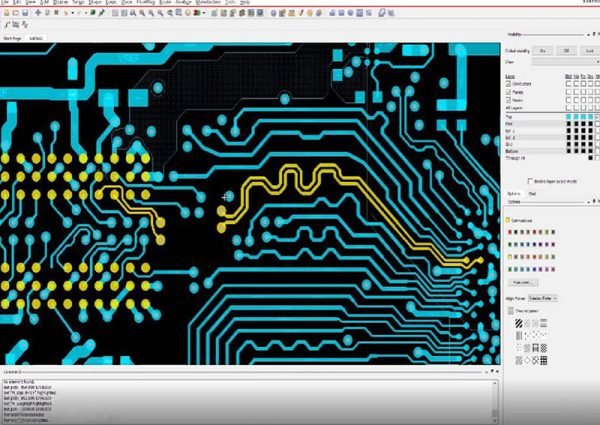
Task: Click the Open folder icon in toolbar
Action: coord(16,13)
